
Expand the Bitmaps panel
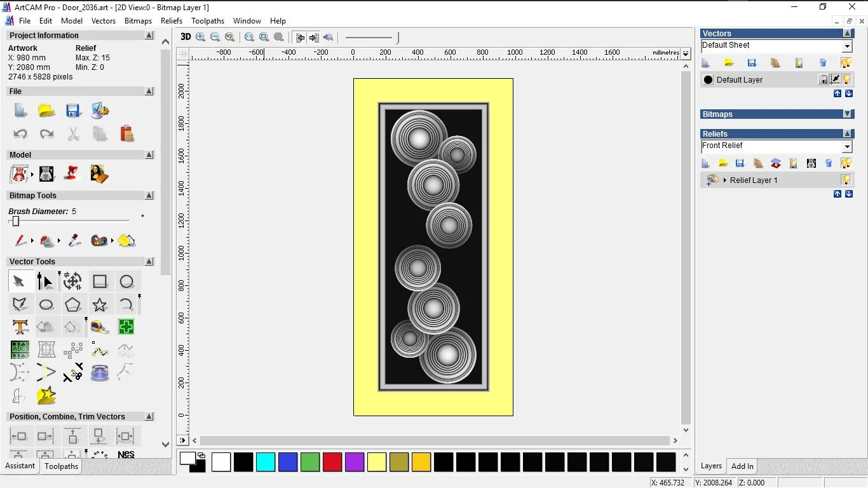point(847,114)
